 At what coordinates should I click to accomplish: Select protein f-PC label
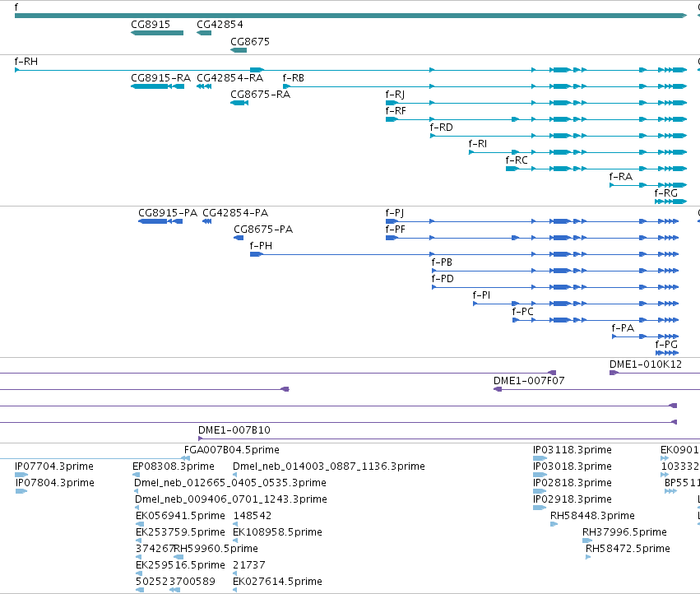pos(523,312)
